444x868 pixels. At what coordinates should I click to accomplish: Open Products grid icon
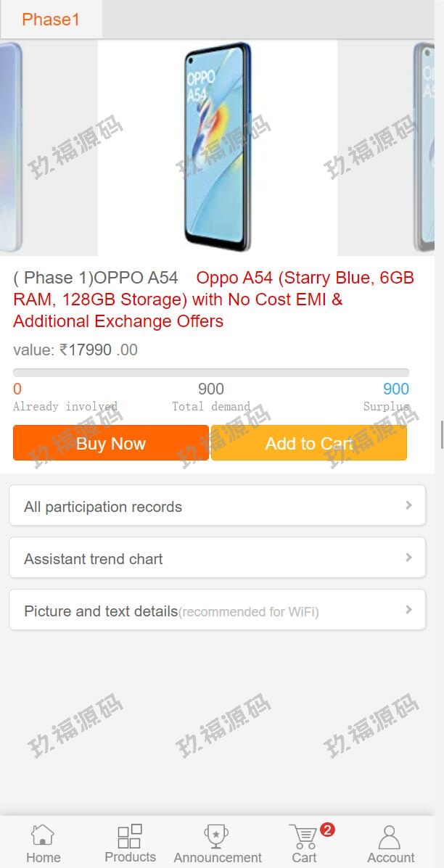click(x=130, y=835)
